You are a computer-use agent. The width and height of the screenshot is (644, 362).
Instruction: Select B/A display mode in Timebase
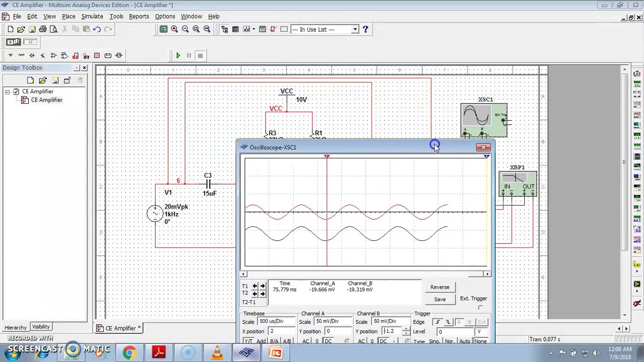coord(274,341)
